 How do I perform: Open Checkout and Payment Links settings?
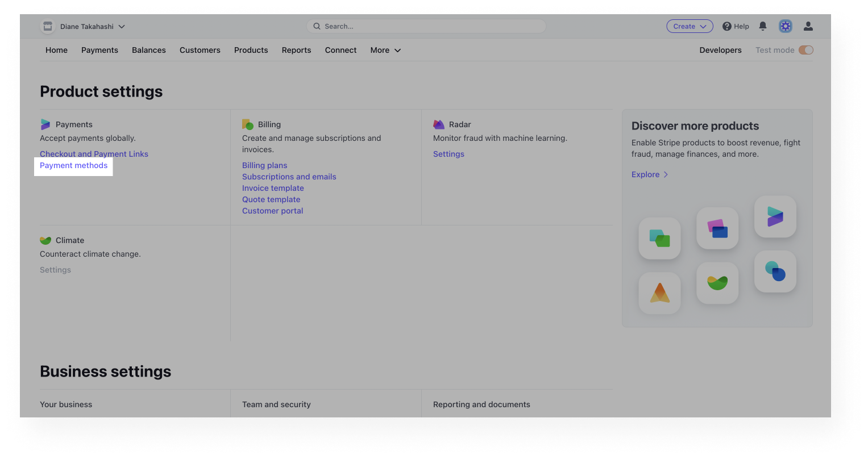pyautogui.click(x=94, y=154)
